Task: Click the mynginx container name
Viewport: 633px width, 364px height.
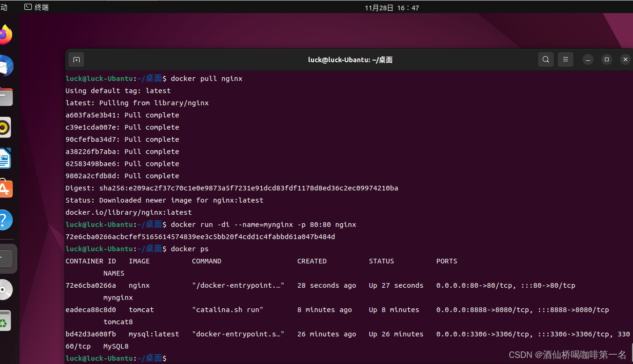Action: tap(118, 298)
